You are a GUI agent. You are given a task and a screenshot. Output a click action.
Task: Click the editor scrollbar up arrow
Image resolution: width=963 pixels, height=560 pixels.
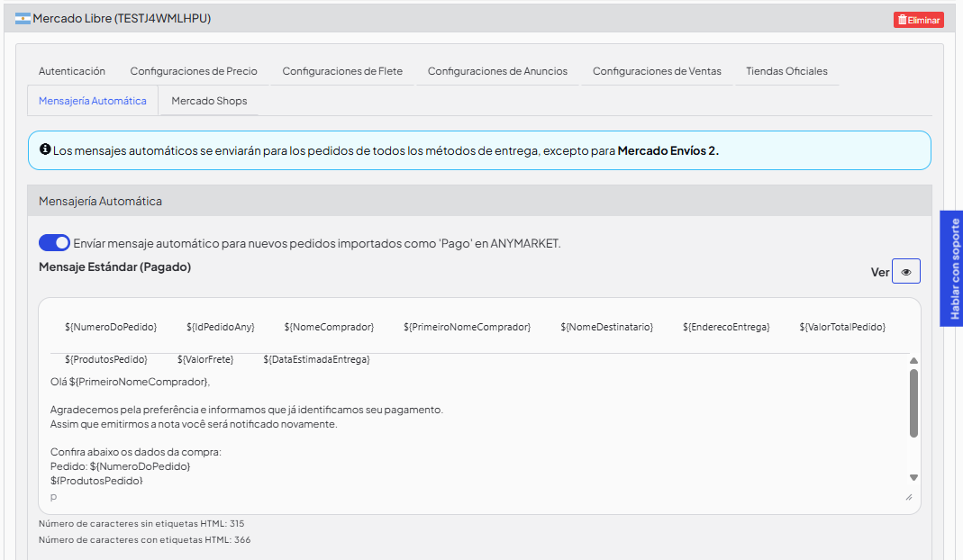[913, 360]
